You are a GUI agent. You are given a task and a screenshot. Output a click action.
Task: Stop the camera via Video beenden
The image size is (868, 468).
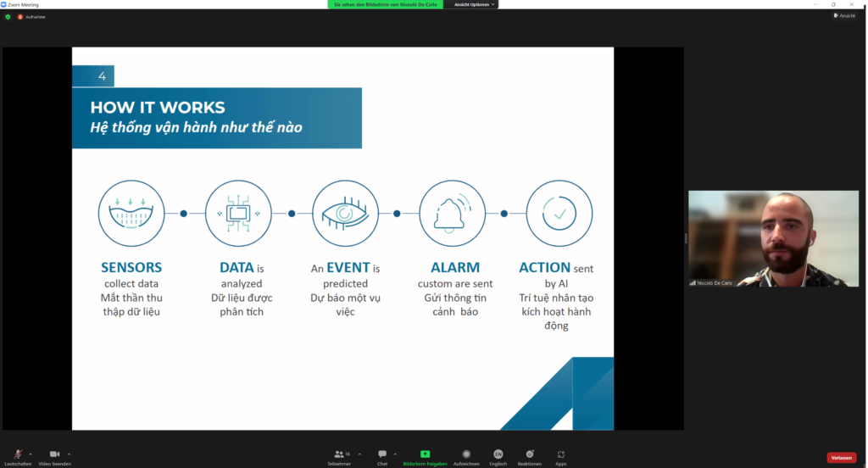click(x=54, y=455)
